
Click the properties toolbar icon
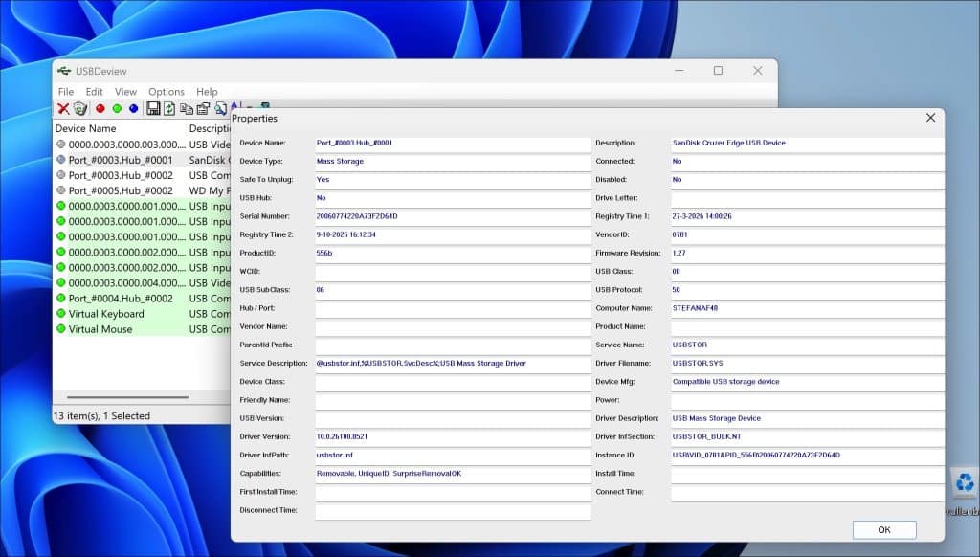pos(203,109)
